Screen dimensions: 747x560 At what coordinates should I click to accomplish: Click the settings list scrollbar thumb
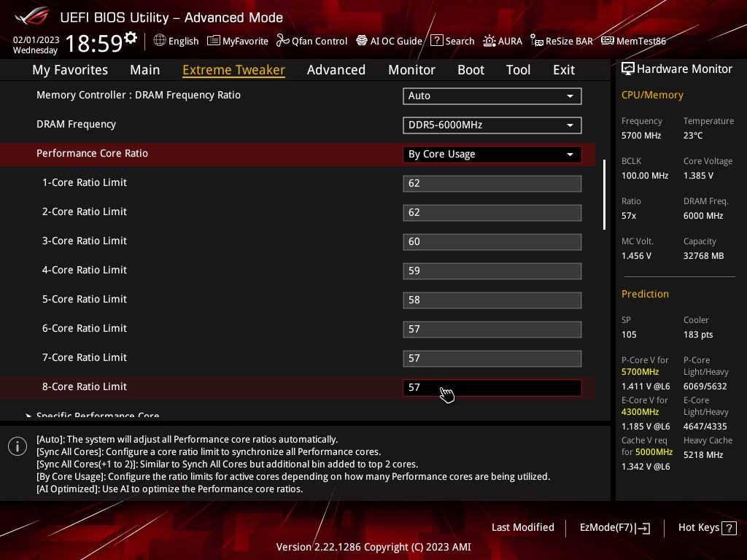(605, 194)
